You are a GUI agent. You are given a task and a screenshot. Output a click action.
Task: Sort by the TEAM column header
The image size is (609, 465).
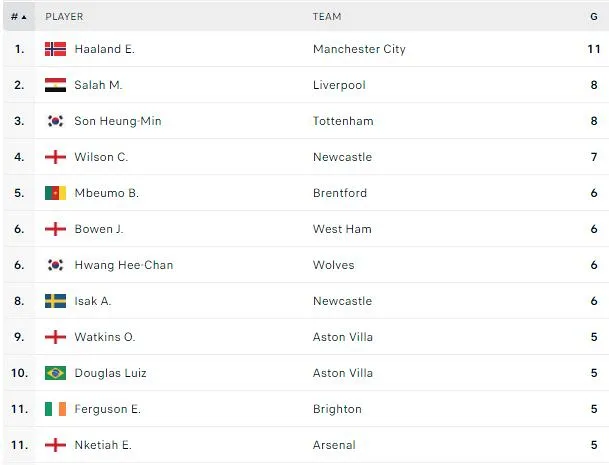(x=327, y=16)
